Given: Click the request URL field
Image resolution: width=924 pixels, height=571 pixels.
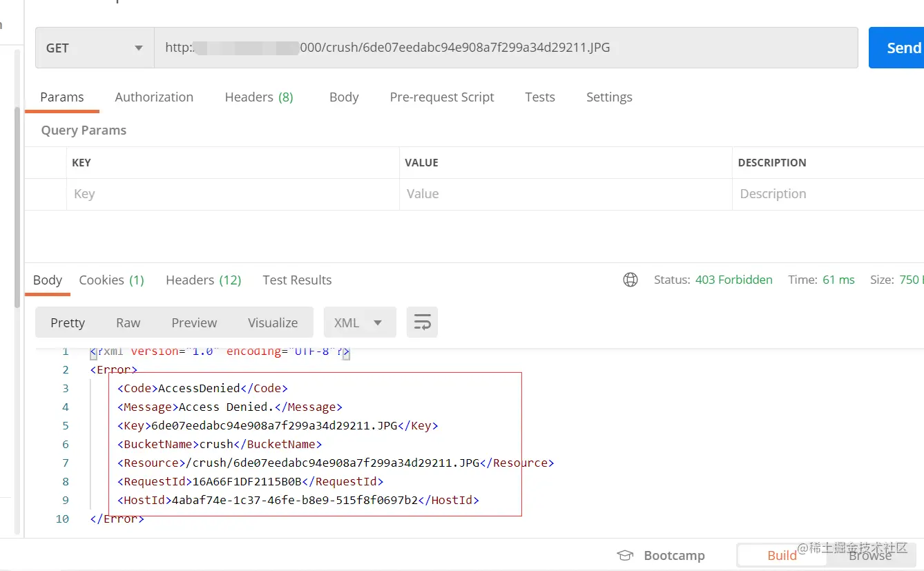Looking at the screenshot, I should click(506, 48).
